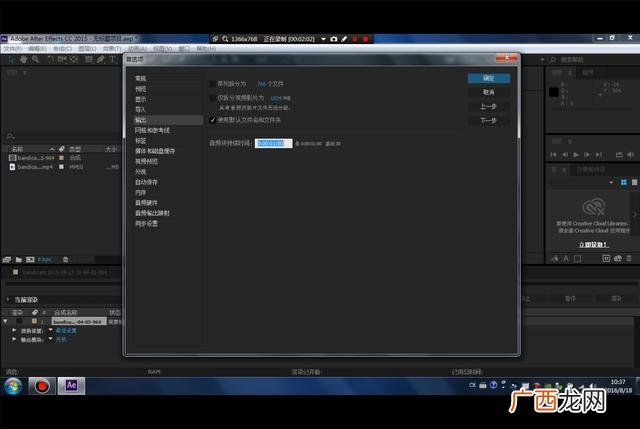The image size is (640, 429).
Task: Click Bandicam pencil draw icon
Action: pos(344,39)
